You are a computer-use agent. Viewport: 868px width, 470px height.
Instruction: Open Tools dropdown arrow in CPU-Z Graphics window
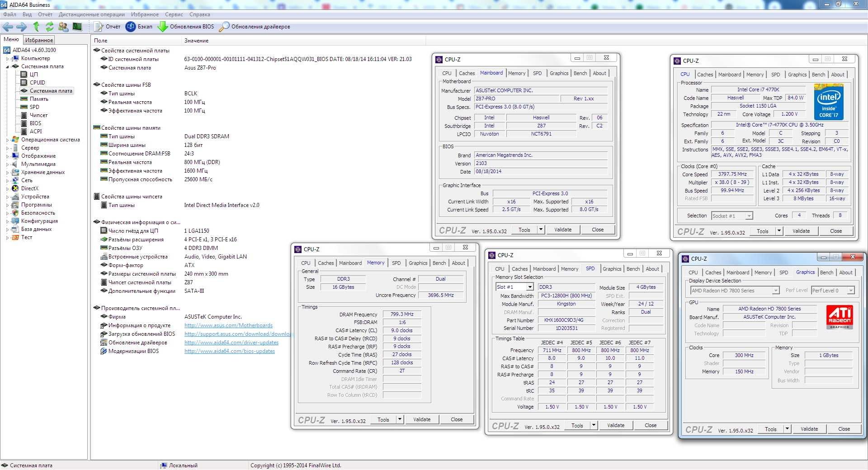tap(787, 429)
